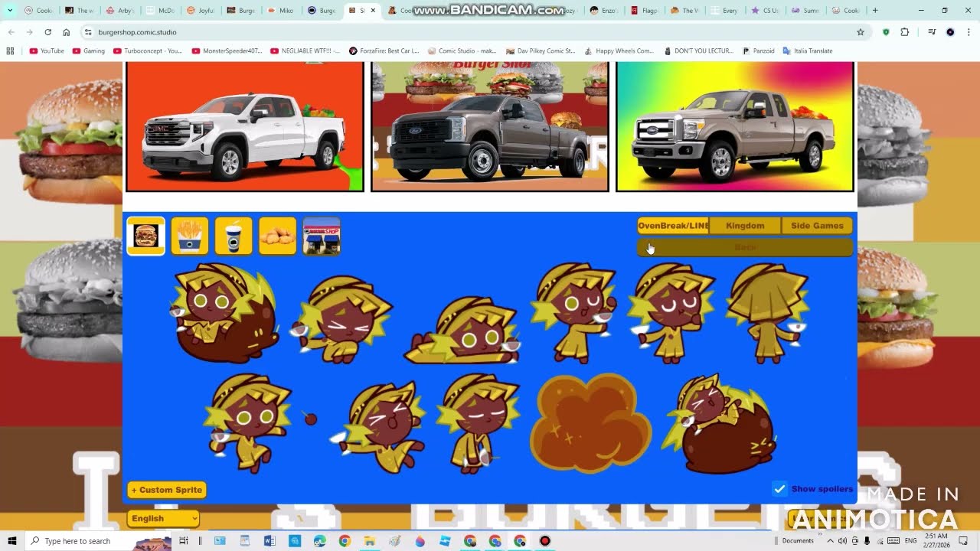Show hidden system tray icons chevron

830,541
